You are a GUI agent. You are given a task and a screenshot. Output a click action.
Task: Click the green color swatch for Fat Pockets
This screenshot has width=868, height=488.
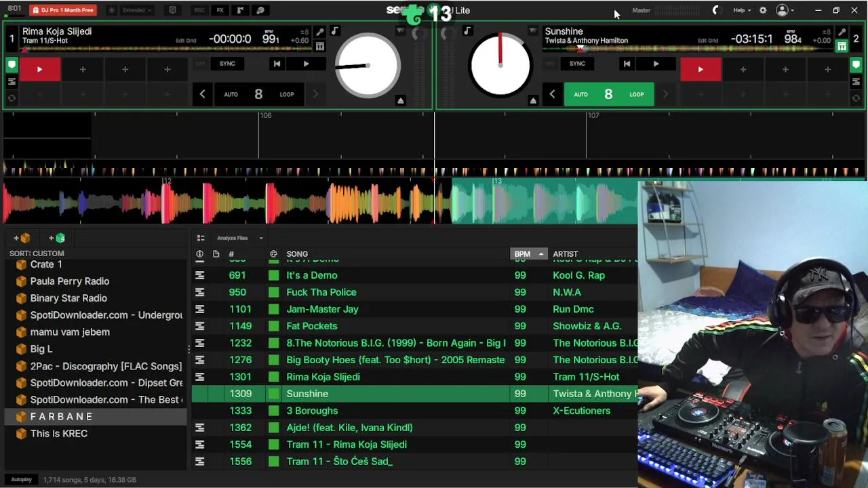273,326
